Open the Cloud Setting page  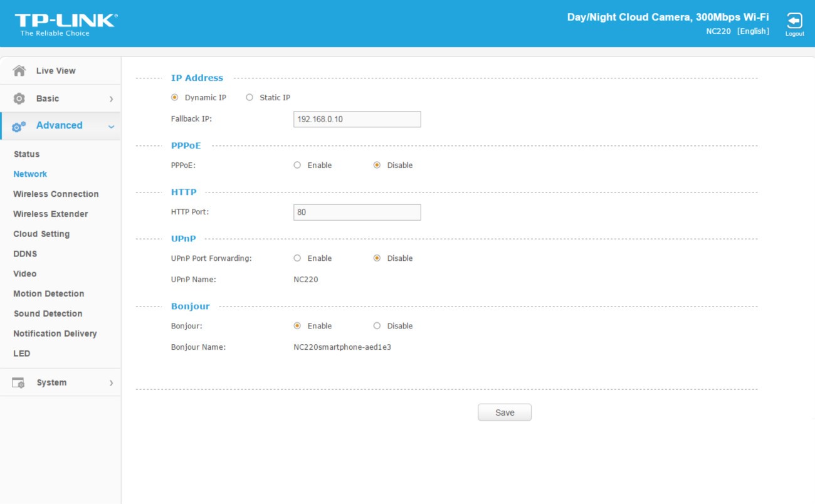[x=41, y=234]
